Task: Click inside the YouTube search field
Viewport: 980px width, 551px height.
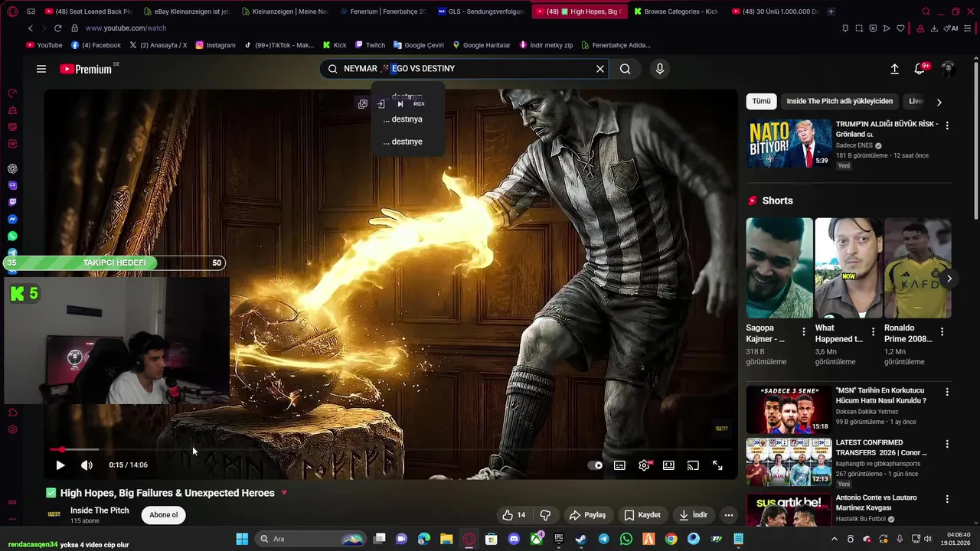Action: point(464,69)
